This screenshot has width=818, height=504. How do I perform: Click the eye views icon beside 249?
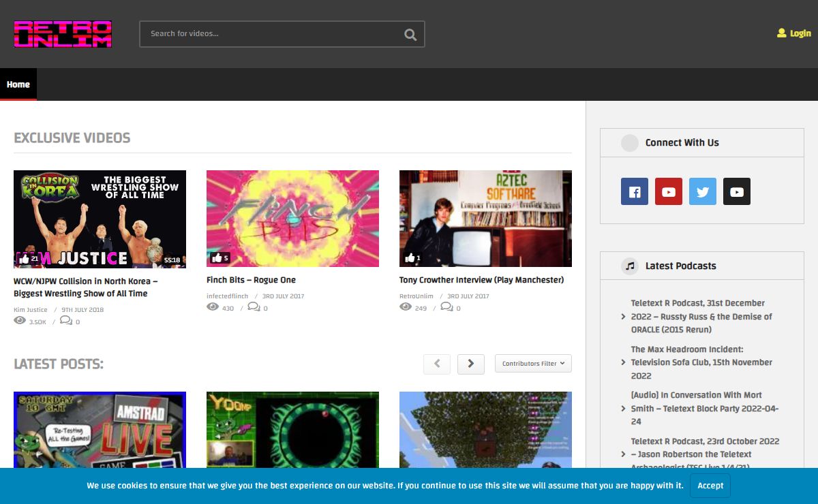coord(406,307)
